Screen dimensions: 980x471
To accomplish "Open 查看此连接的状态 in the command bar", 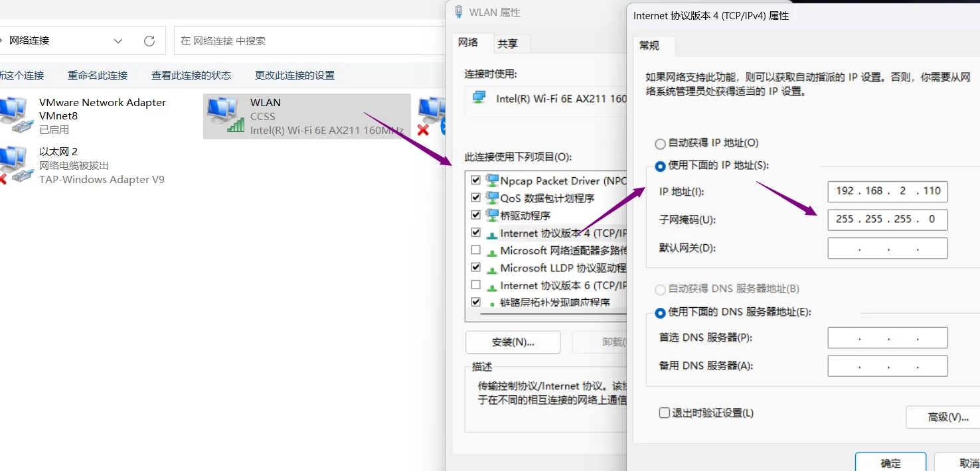I will (191, 76).
